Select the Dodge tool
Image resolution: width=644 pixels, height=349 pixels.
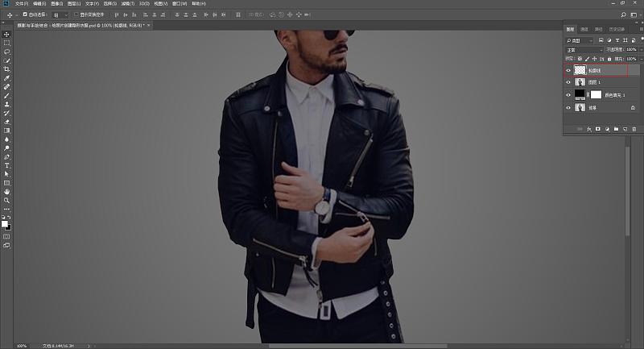pyautogui.click(x=6, y=148)
